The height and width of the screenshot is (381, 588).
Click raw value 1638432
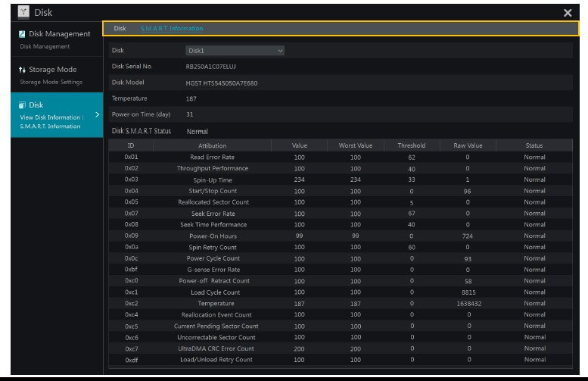tap(468, 304)
